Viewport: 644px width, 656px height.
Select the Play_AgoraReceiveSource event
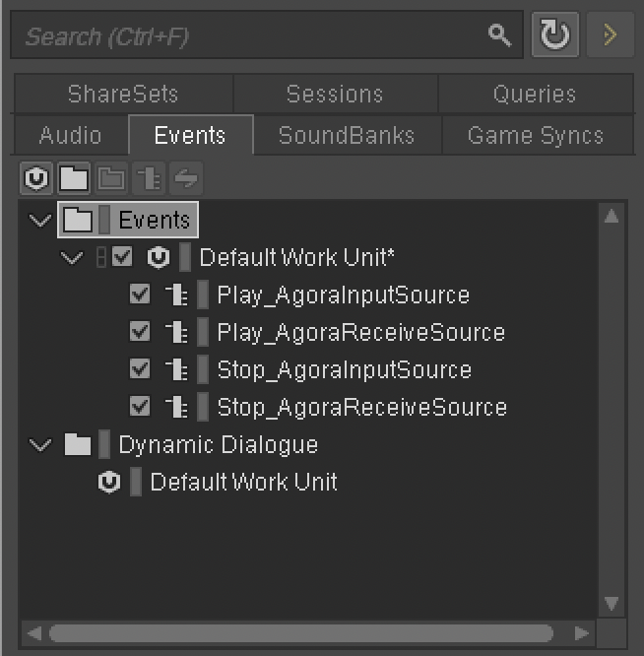point(360,333)
